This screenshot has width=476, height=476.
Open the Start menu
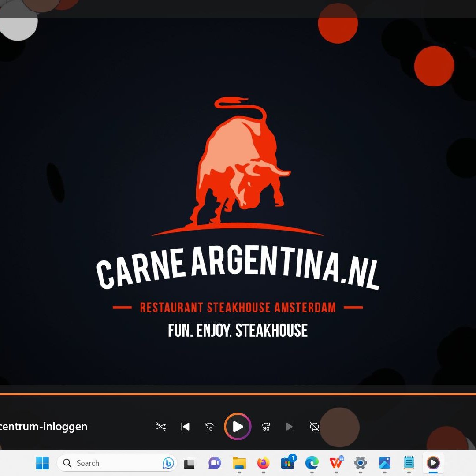[42, 463]
